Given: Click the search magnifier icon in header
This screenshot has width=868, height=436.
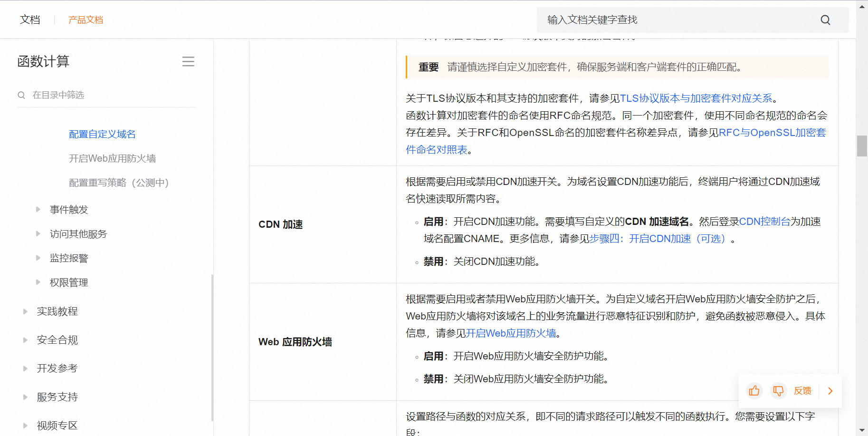Looking at the screenshot, I should click(x=825, y=20).
